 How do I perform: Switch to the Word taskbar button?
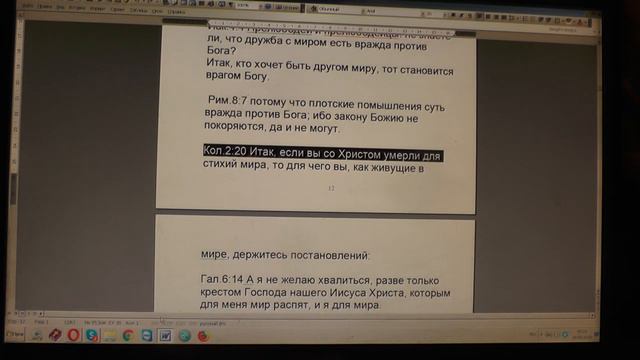point(165,336)
